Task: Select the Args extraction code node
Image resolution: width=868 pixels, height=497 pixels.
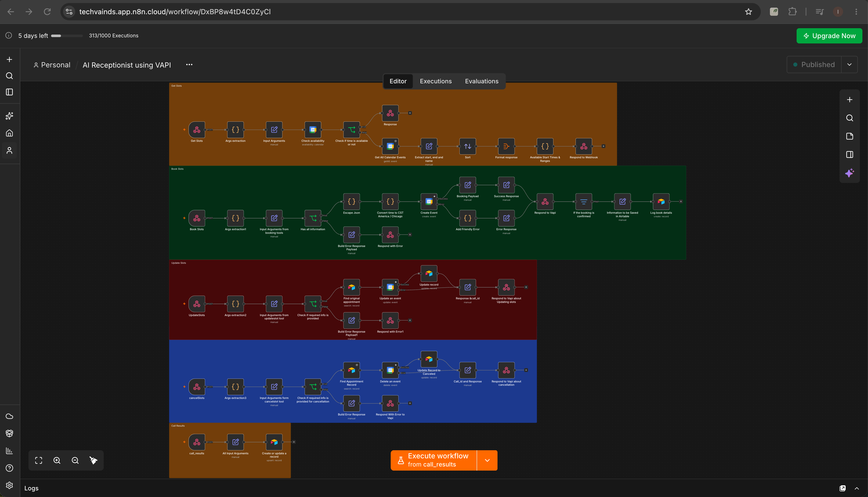Action: [235, 130]
